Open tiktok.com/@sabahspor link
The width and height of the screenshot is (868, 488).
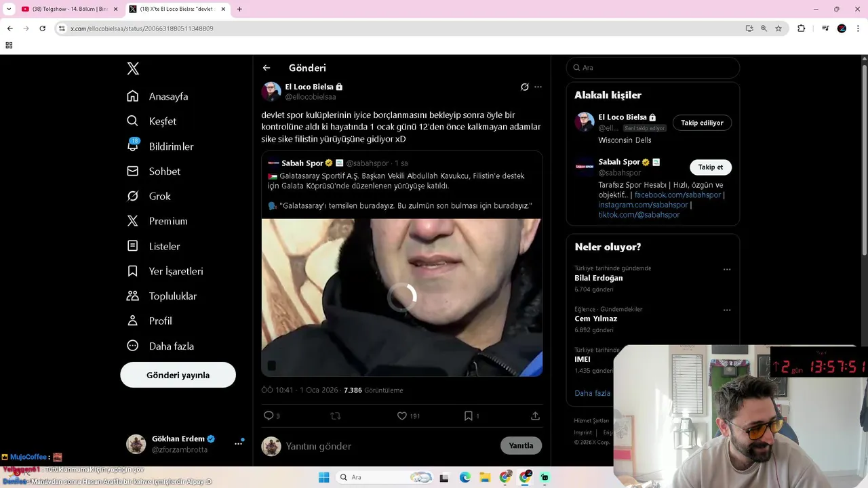(x=639, y=215)
